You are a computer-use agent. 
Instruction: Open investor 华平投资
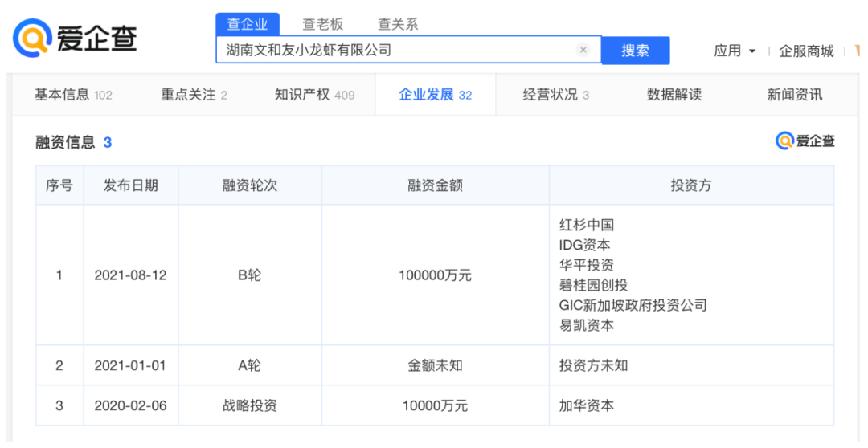pyautogui.click(x=587, y=265)
